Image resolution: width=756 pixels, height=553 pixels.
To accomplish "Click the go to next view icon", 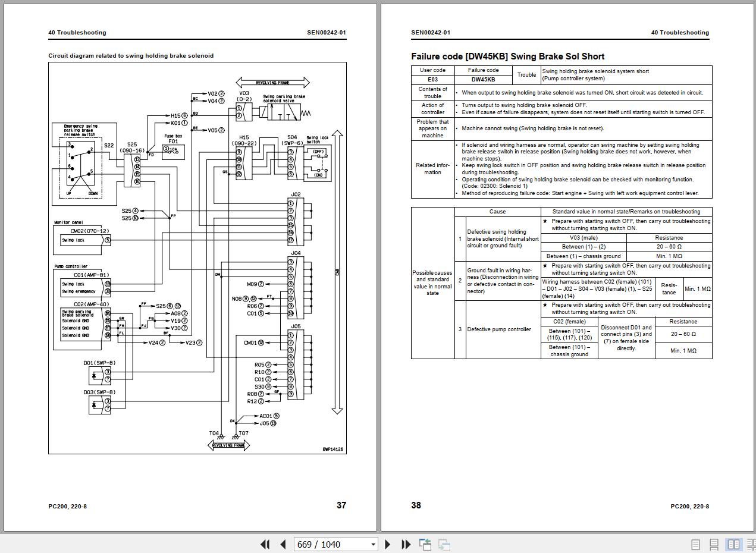I will click(x=444, y=544).
